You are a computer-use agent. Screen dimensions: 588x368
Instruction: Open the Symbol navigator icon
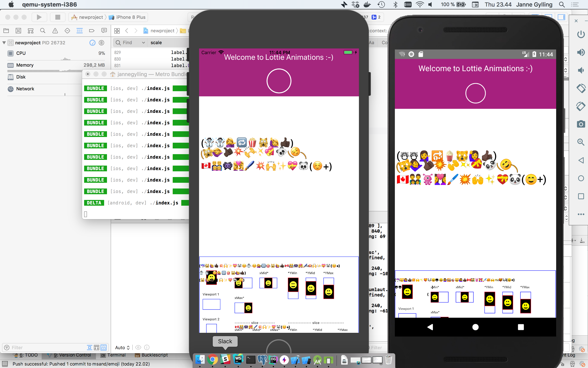click(x=31, y=31)
